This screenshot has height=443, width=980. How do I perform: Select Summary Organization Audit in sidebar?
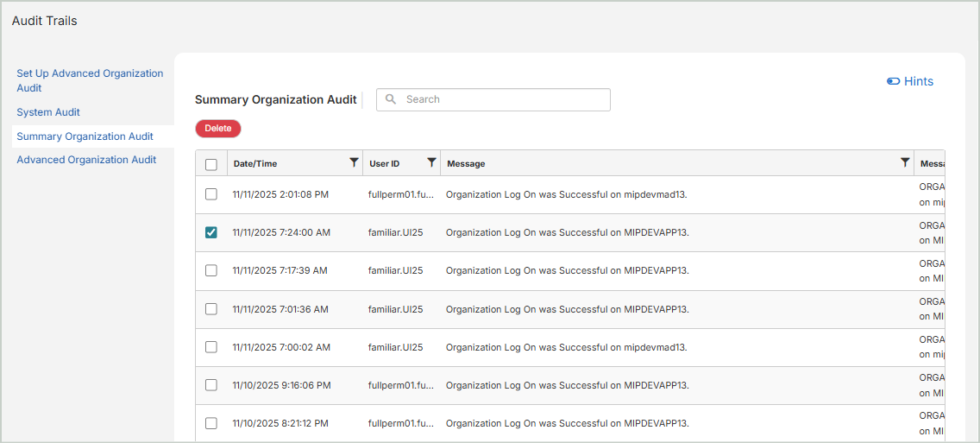pos(85,136)
